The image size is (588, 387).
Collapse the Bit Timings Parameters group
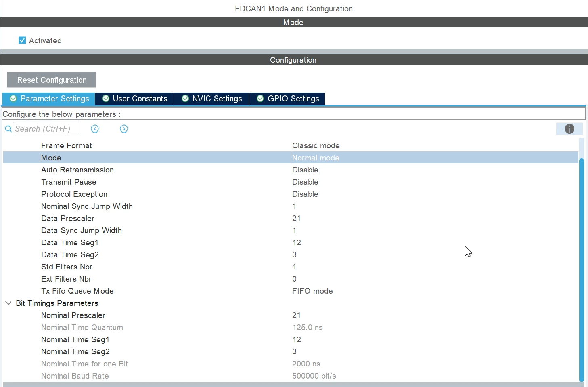click(8, 303)
